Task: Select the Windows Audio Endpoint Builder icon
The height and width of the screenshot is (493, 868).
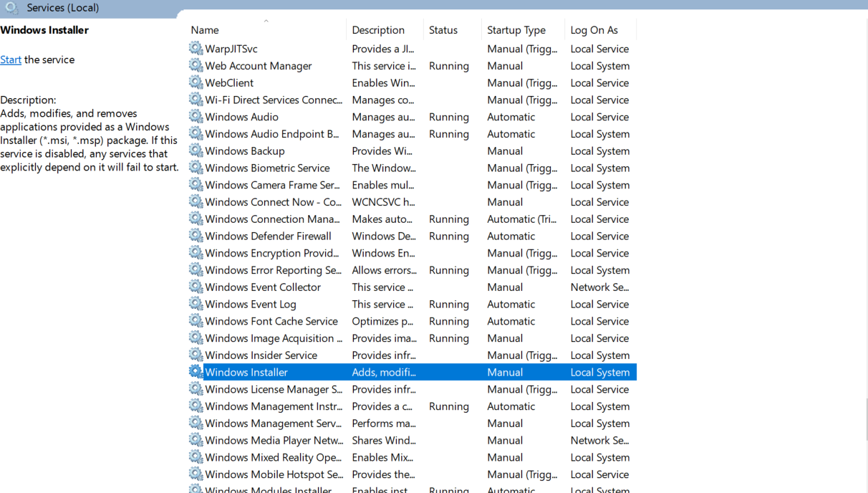Action: point(196,134)
